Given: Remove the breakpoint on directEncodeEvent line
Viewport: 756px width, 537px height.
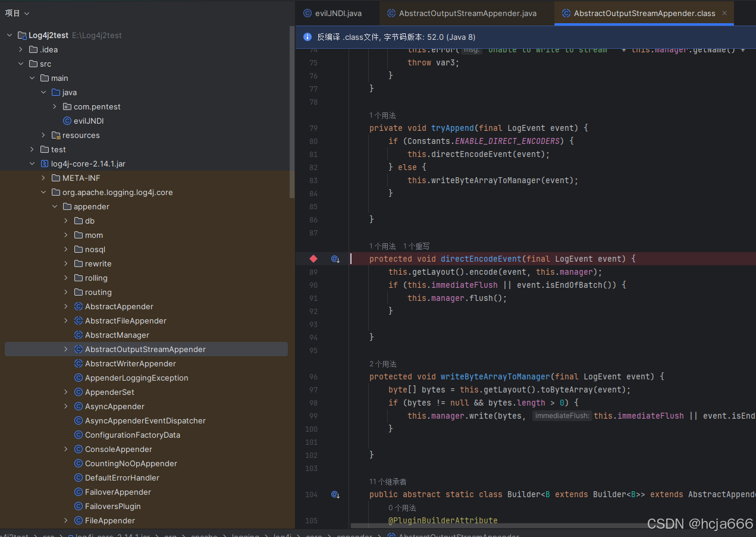Looking at the screenshot, I should 313,259.
